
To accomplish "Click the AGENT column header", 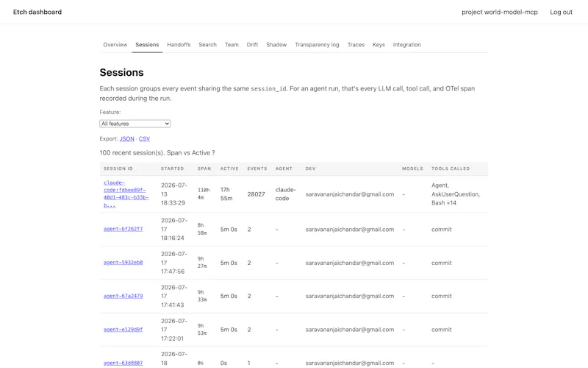I will click(x=284, y=169).
